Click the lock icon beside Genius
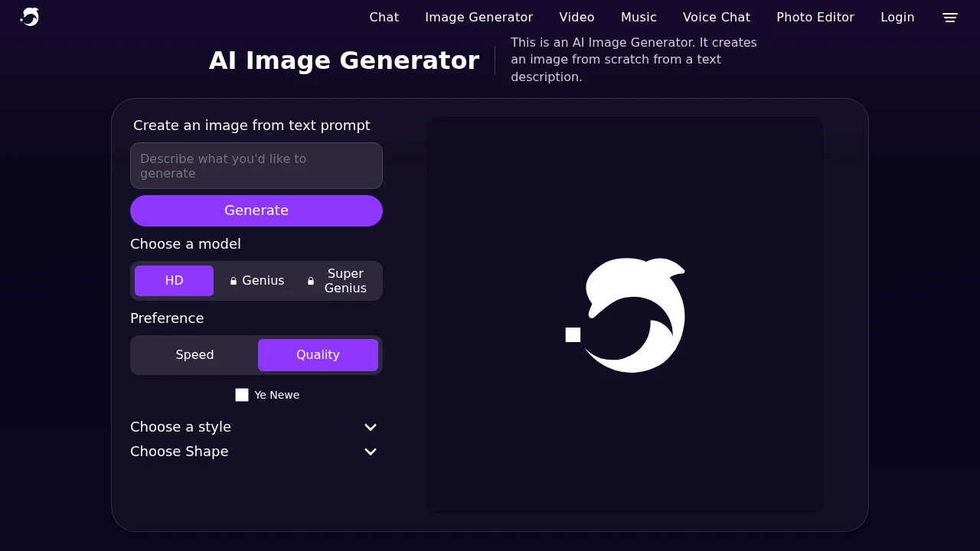The image size is (980, 551). click(x=234, y=281)
